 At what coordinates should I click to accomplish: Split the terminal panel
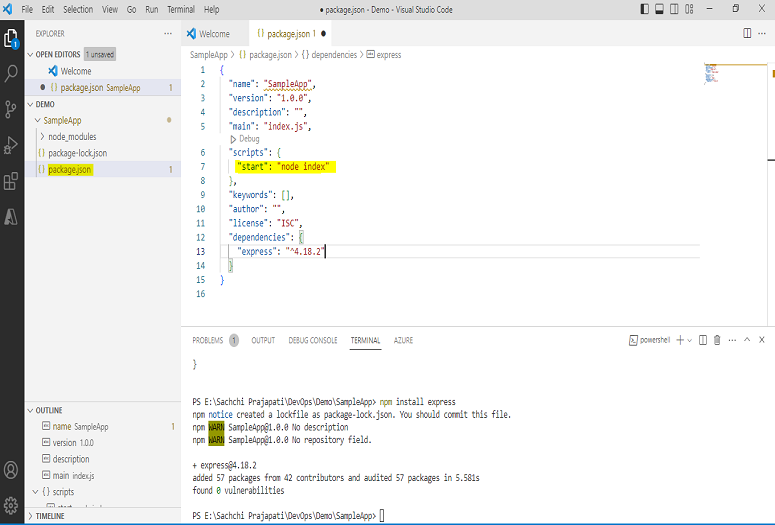(703, 340)
